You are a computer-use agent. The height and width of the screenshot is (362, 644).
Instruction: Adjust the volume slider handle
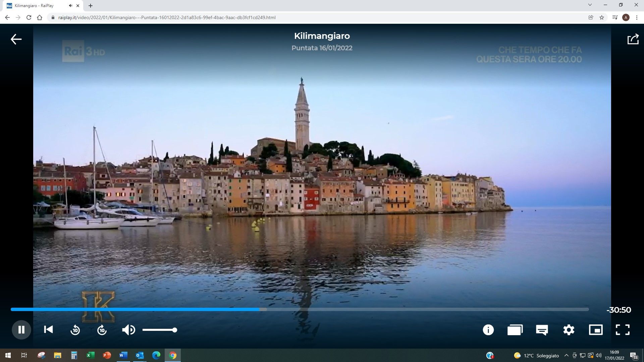pos(175,330)
